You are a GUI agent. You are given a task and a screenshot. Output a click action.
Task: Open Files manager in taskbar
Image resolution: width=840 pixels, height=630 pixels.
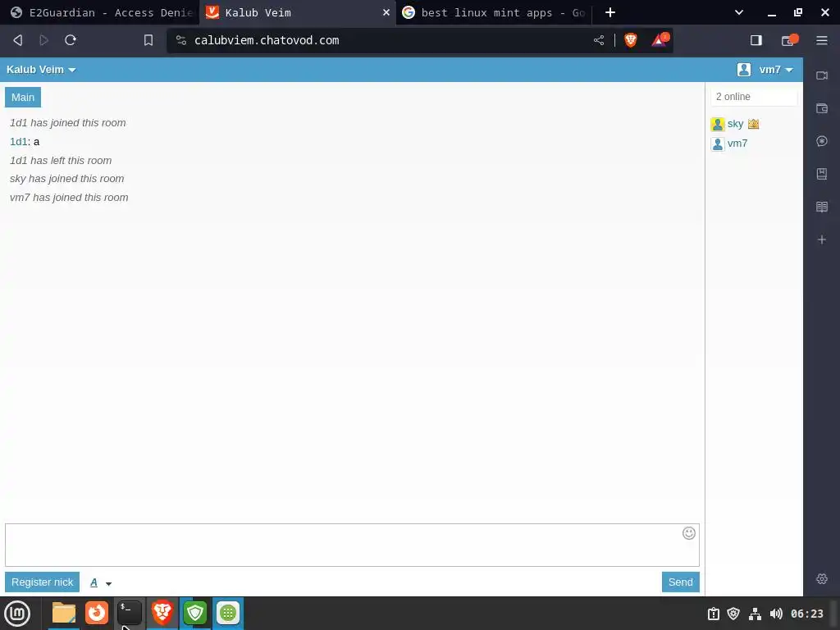[x=64, y=613]
